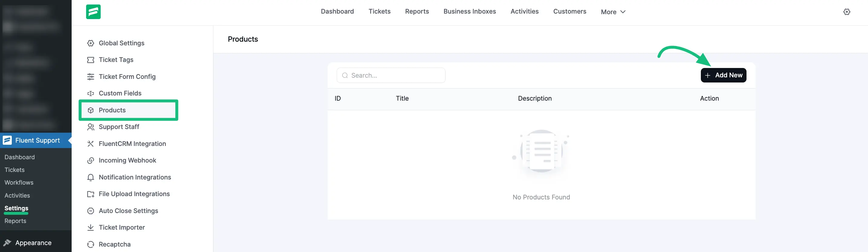Open Reports in the WordPress sidebar submenu
The height and width of the screenshot is (252, 868).
15,221
